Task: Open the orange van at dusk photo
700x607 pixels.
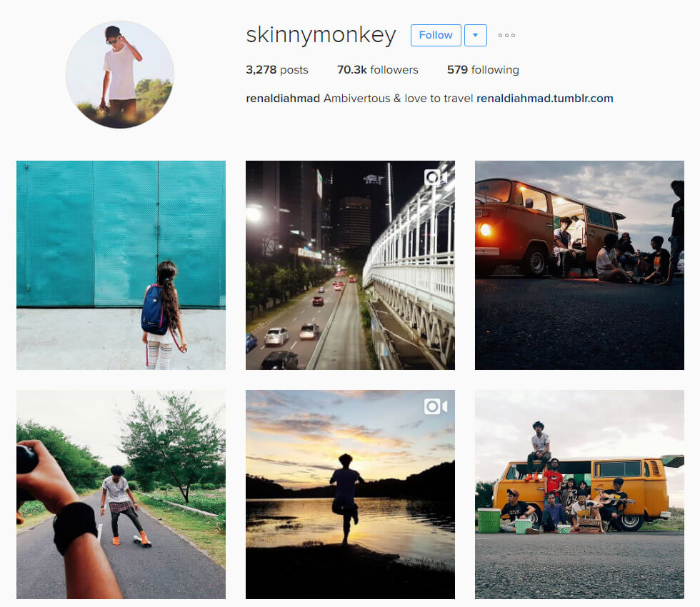Action: [x=579, y=265]
